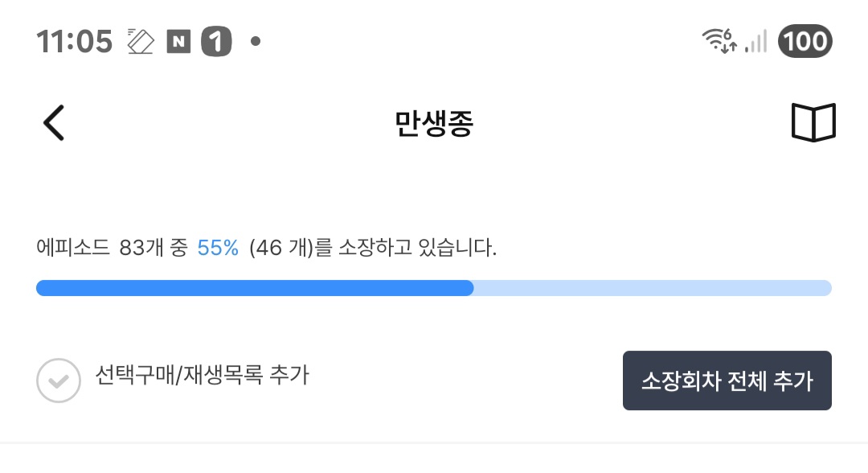
Task: Tap the 11:05 clock in status bar
Action: click(x=74, y=41)
